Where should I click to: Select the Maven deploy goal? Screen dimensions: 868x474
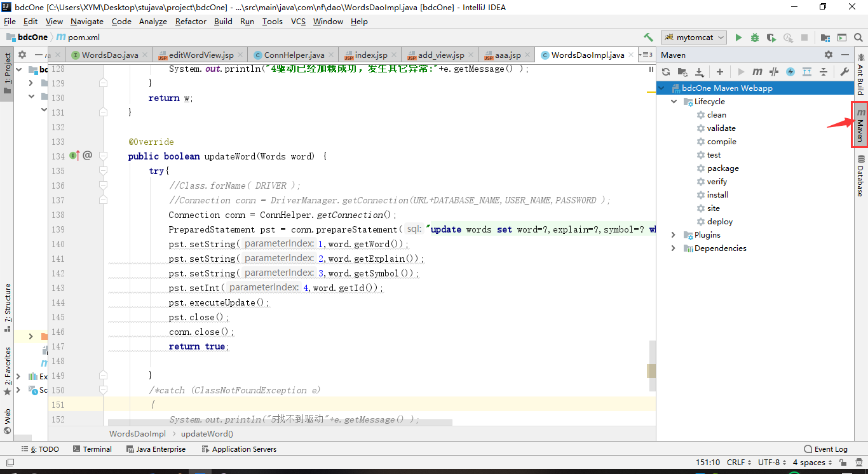(x=719, y=222)
